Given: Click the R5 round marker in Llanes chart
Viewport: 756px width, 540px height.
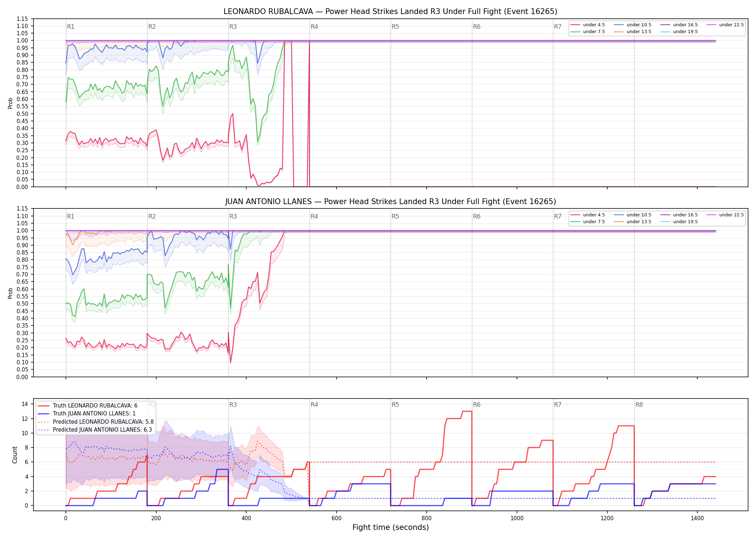Looking at the screenshot, I should (395, 216).
